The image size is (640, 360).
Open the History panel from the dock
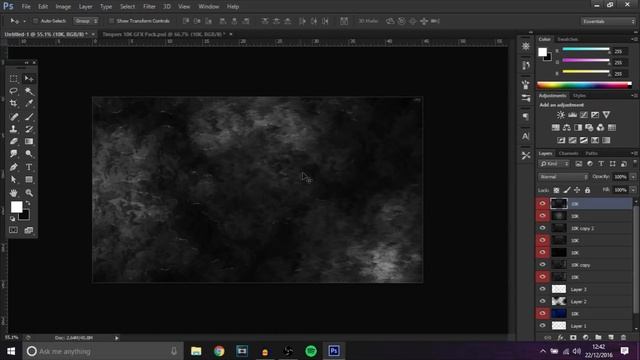(x=526, y=65)
